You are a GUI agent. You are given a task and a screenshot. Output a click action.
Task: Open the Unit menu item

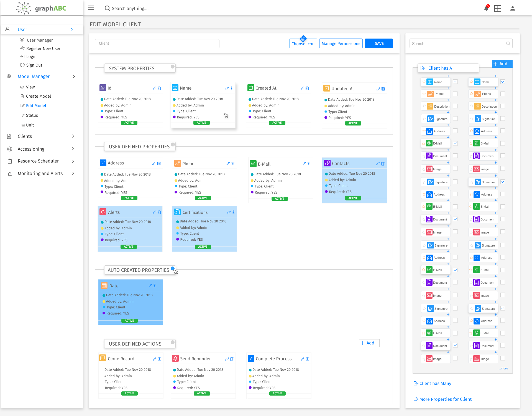coord(28,125)
